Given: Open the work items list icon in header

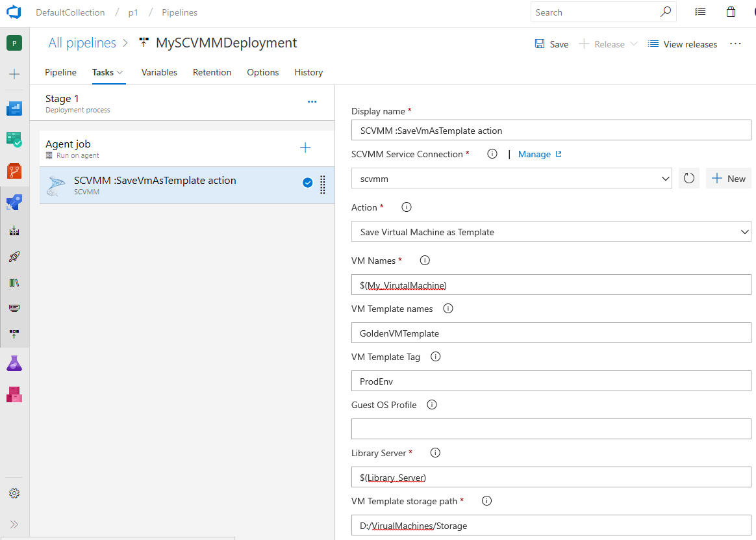Looking at the screenshot, I should coord(700,12).
